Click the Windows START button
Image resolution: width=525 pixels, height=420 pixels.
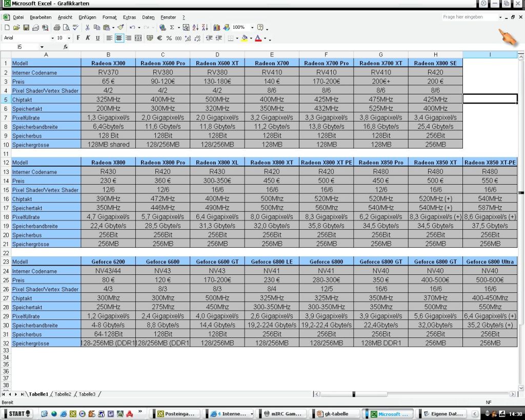[x=19, y=414]
